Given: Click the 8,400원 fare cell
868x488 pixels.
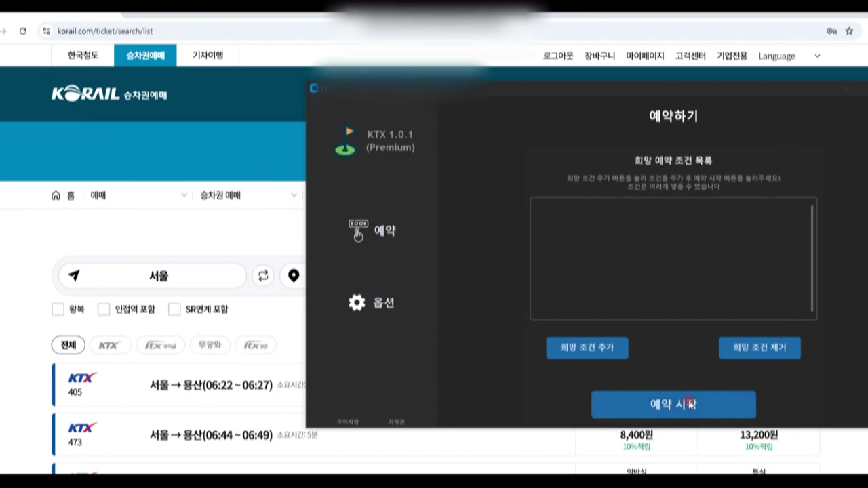Looking at the screenshot, I should pyautogui.click(x=636, y=440).
